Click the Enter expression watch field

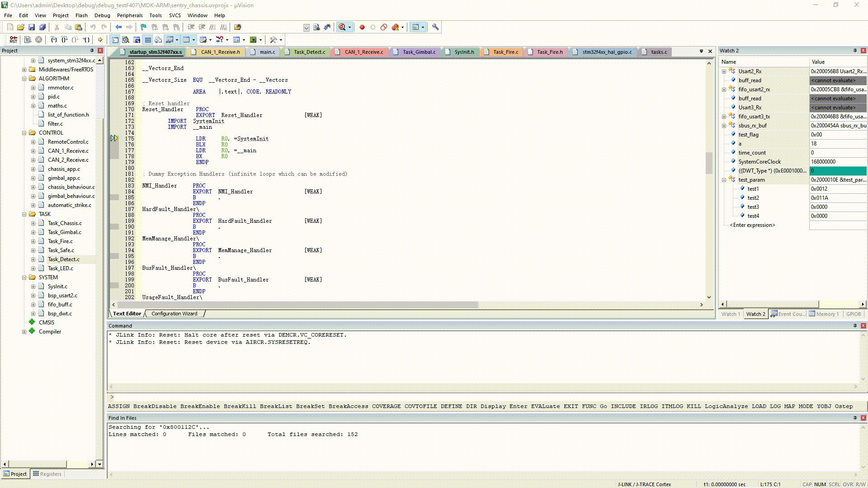coord(752,225)
